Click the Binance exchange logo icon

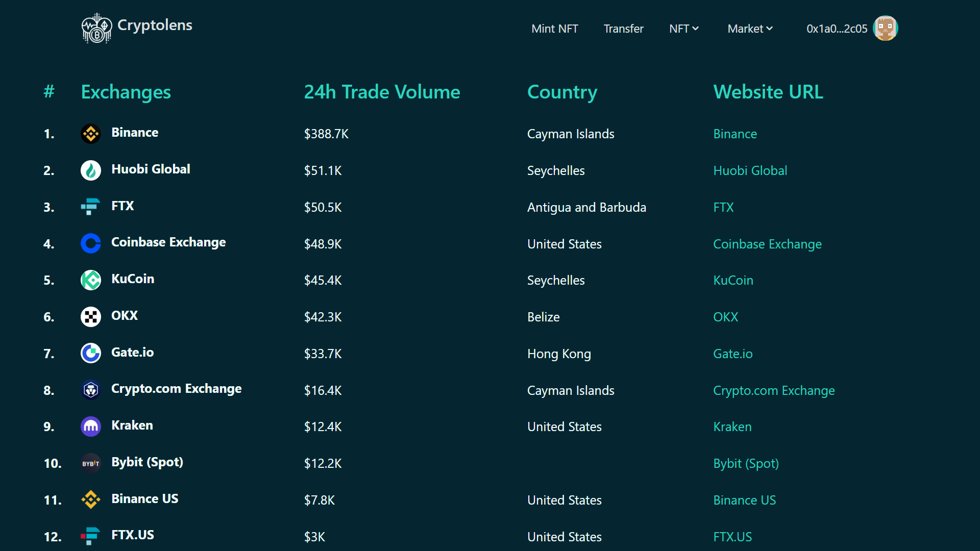click(91, 134)
